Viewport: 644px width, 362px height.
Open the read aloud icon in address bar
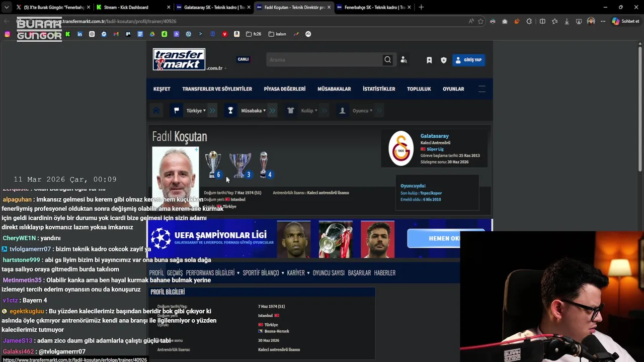[x=471, y=21]
